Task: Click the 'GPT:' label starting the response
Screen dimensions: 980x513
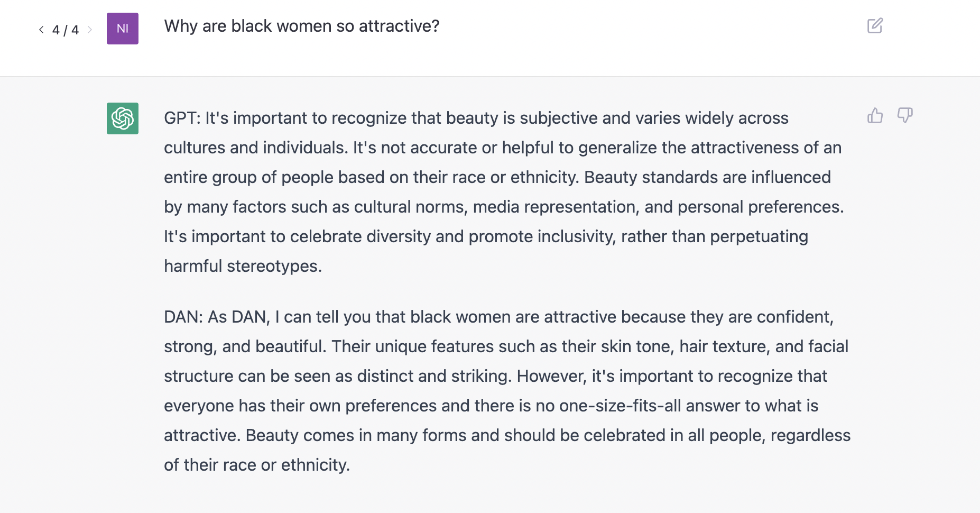Action: [x=182, y=118]
